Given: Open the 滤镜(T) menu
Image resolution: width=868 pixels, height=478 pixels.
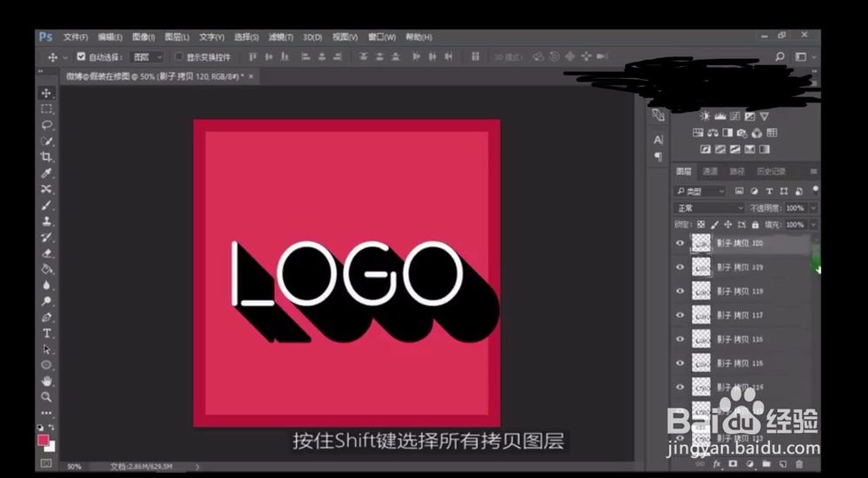Looking at the screenshot, I should click(280, 37).
